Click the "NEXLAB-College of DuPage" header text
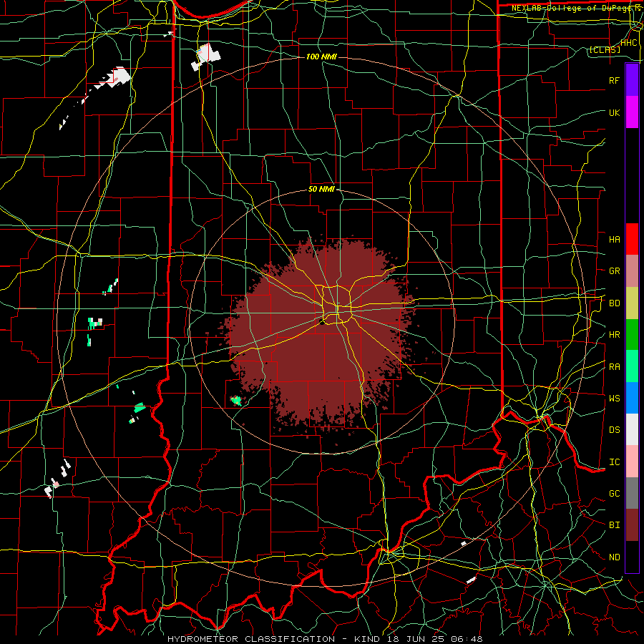 click(570, 8)
